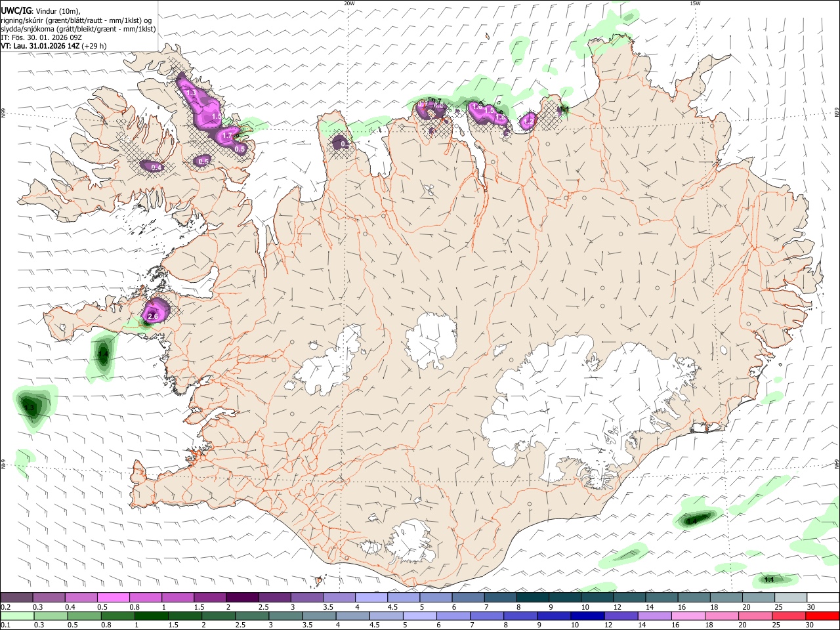Pick the first upper legend swatch labeled 0.2
Viewport: 840px width, 630px height.
(x=16, y=597)
